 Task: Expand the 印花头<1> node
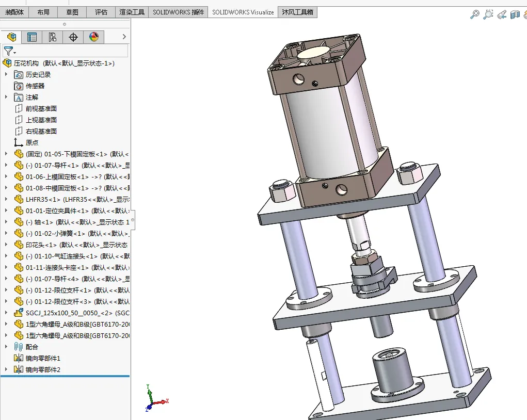(x=6, y=245)
